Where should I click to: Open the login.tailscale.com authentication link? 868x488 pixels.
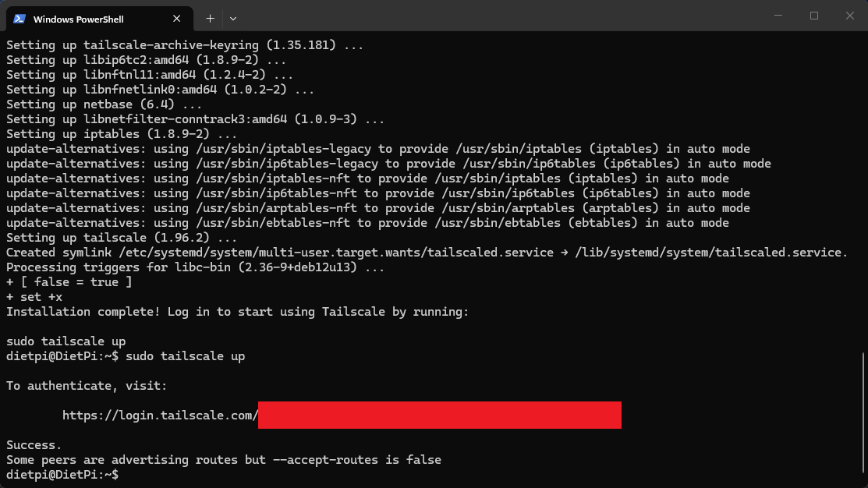click(160, 416)
